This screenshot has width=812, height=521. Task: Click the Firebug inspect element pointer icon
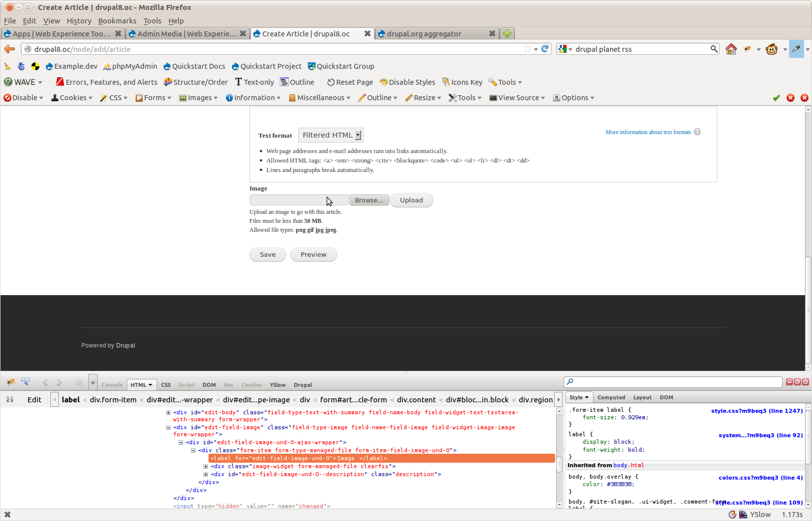pyautogui.click(x=25, y=382)
